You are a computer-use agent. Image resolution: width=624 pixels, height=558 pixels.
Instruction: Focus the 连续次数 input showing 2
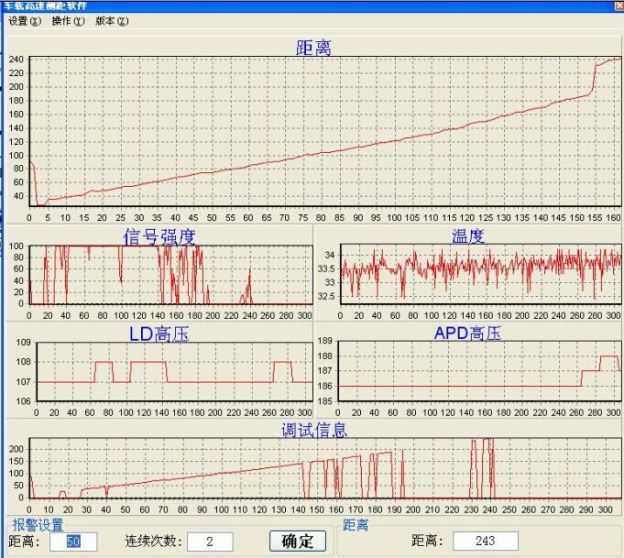click(x=210, y=542)
